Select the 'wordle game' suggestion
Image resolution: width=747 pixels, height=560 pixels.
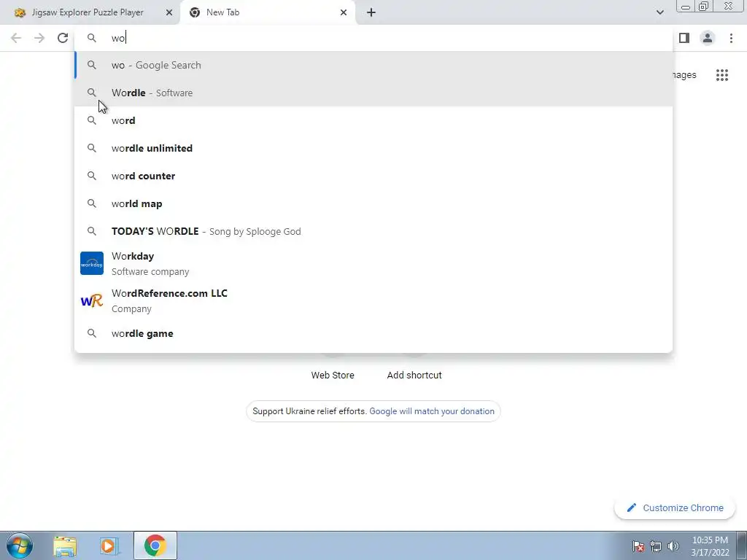pyautogui.click(x=373, y=333)
